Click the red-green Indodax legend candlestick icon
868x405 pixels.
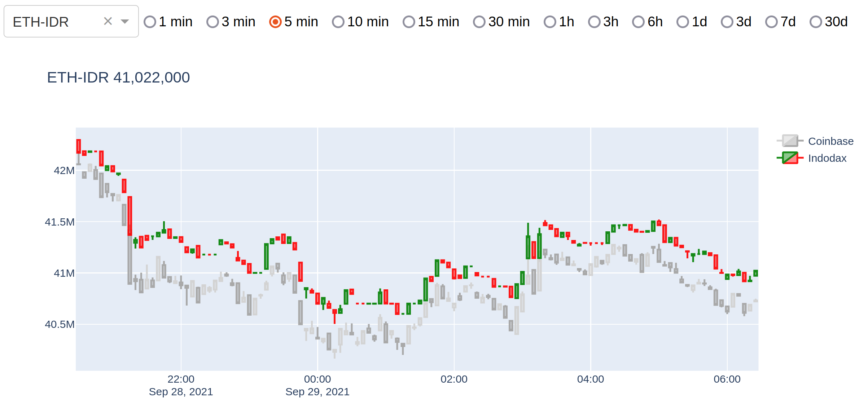(x=790, y=158)
